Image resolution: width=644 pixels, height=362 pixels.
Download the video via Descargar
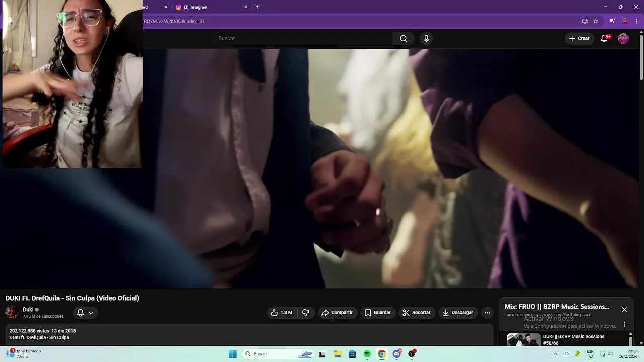[x=458, y=313]
